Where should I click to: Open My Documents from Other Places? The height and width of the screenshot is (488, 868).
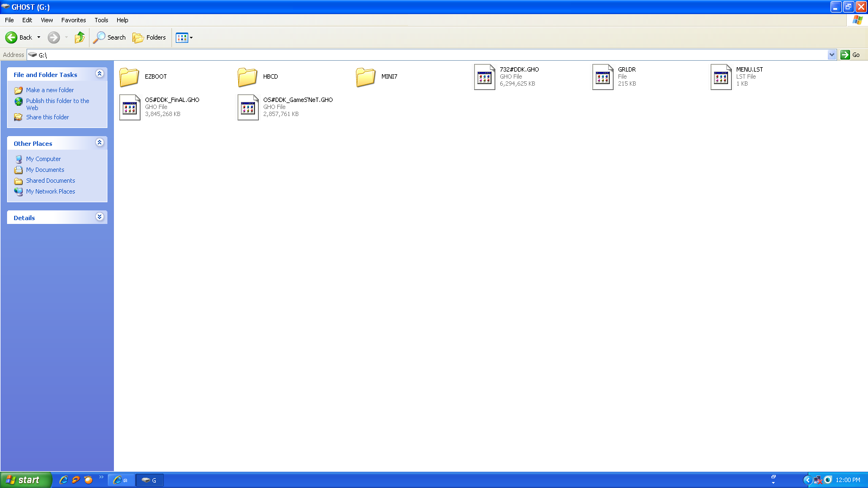(x=45, y=170)
